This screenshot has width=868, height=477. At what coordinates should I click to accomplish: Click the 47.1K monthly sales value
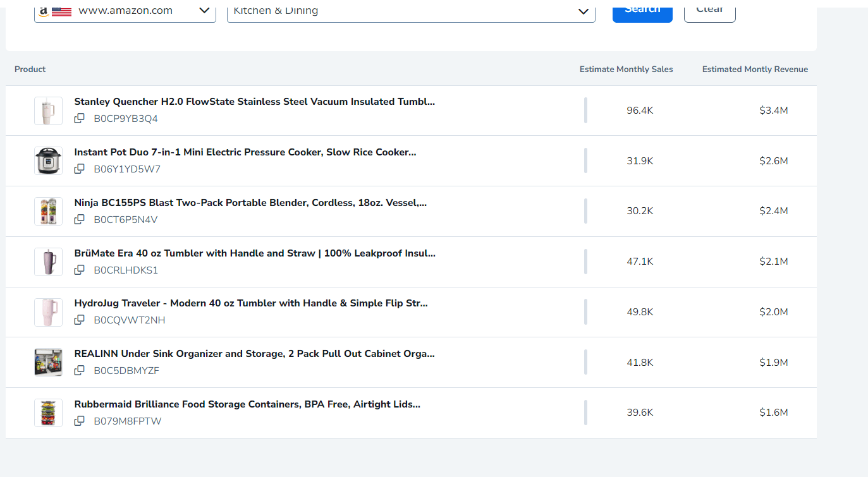tap(640, 262)
